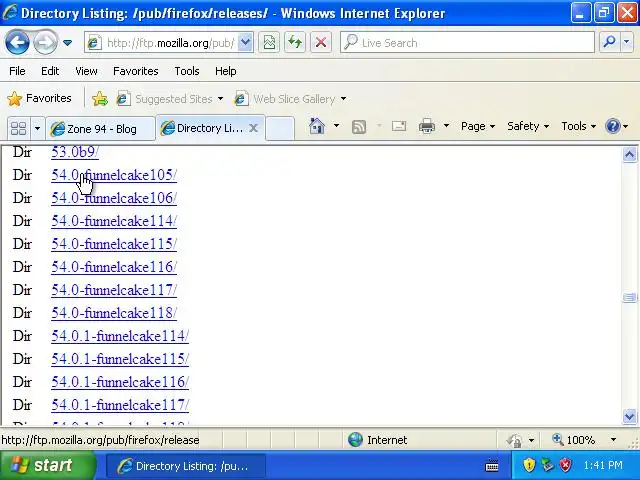This screenshot has width=640, height=480.
Task: Open the Tools menu in menu bar
Action: coord(187,71)
